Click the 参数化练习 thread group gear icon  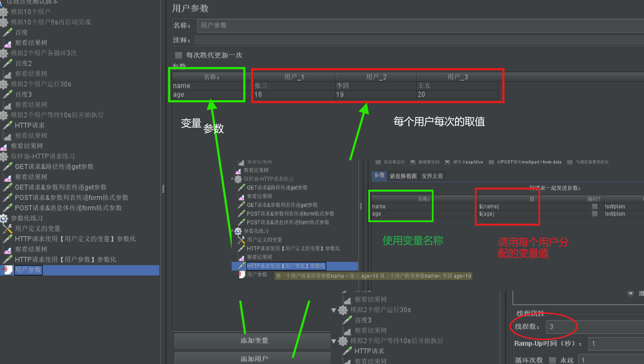pos(4,218)
